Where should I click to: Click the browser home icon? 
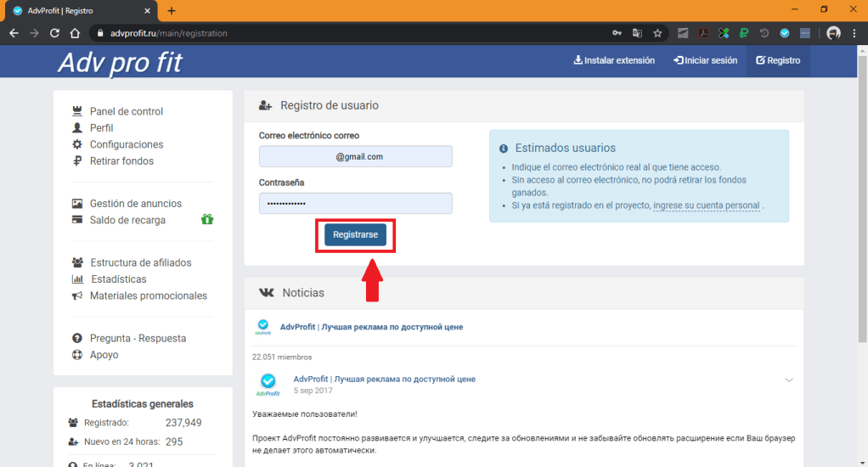pyautogui.click(x=75, y=33)
